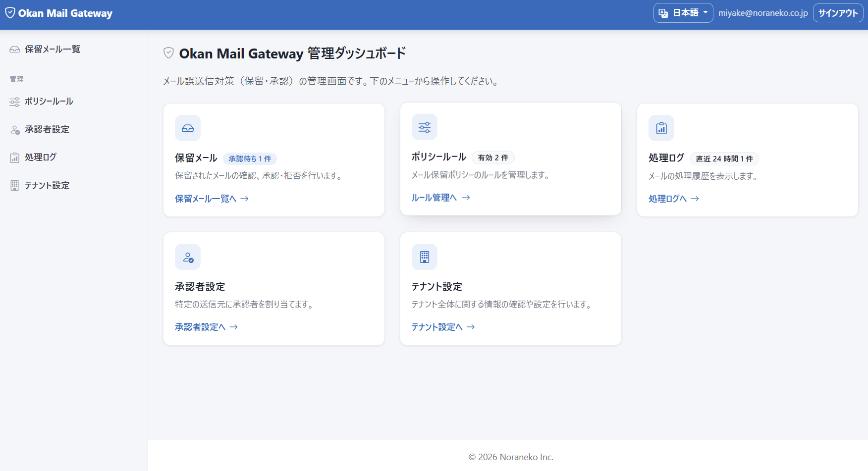Click the clipboard icon beside 処理ログ in sidebar
The image size is (868, 471).
point(15,157)
